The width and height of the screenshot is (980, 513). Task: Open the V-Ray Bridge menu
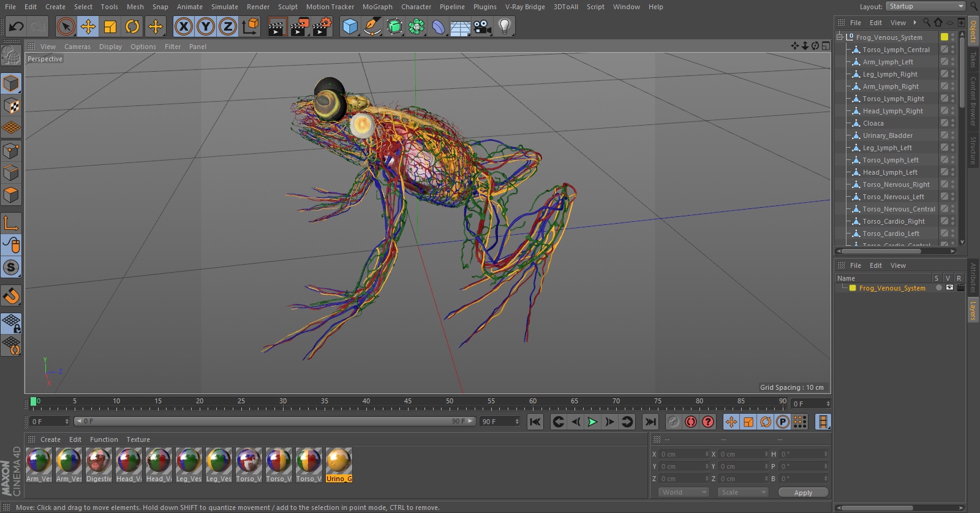pos(525,7)
